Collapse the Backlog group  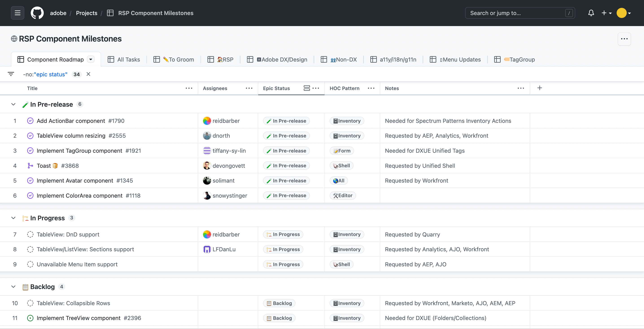[x=13, y=287]
